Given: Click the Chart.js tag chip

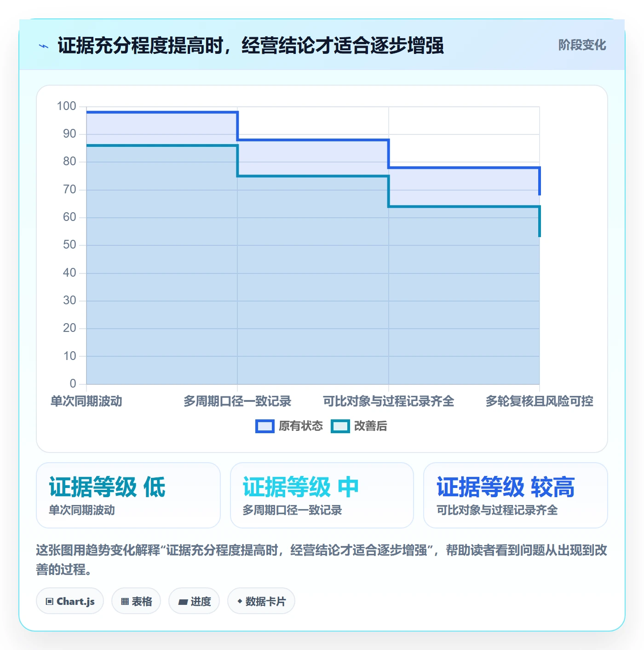Looking at the screenshot, I should coord(70,601).
